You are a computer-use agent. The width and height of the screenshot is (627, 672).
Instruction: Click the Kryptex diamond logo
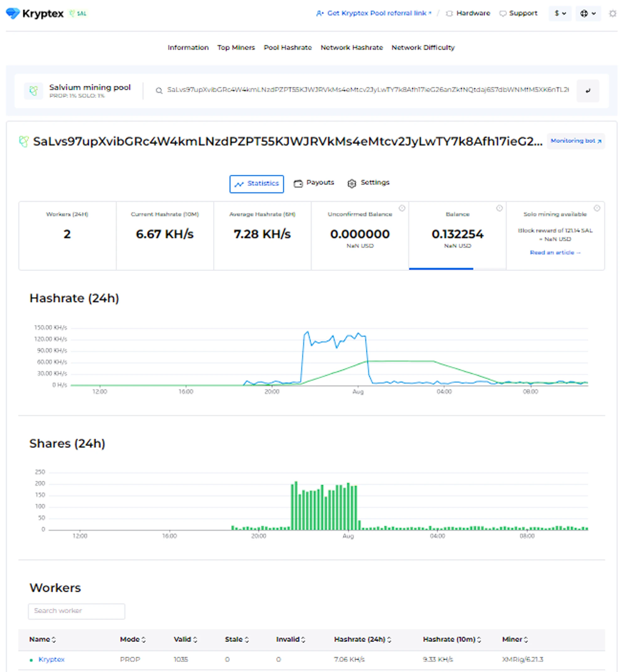(x=13, y=13)
